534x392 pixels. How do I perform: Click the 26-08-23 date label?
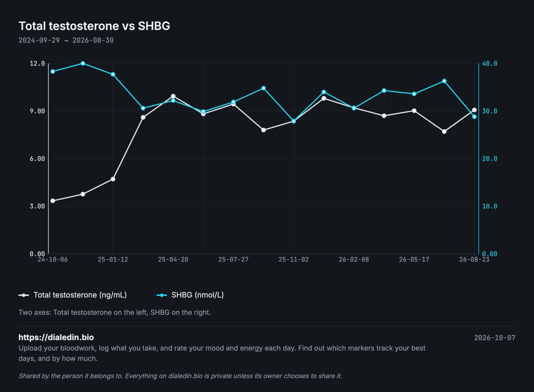point(474,259)
